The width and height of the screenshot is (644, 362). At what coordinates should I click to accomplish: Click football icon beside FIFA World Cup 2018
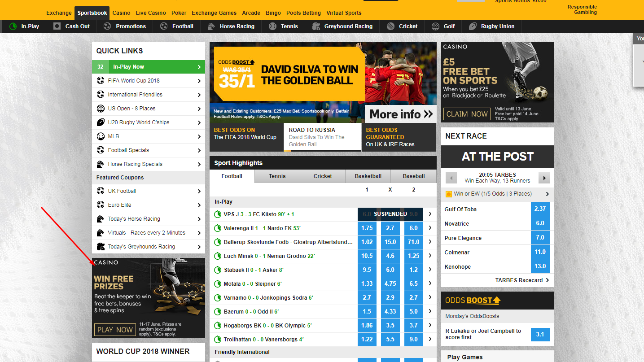pos(101,81)
